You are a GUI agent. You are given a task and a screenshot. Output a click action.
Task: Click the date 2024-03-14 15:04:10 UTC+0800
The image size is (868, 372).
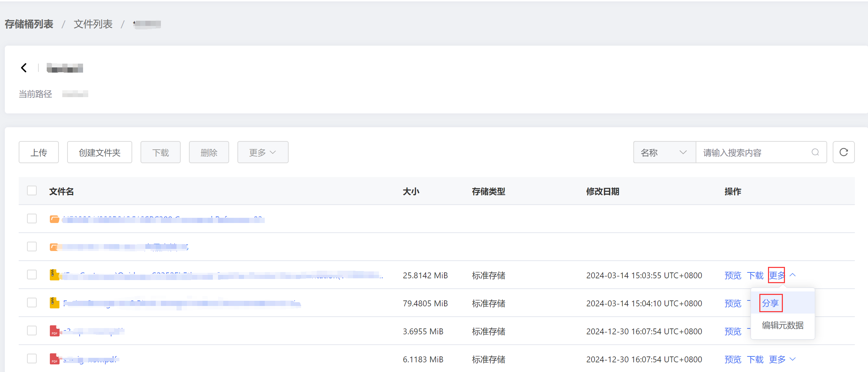[644, 304]
